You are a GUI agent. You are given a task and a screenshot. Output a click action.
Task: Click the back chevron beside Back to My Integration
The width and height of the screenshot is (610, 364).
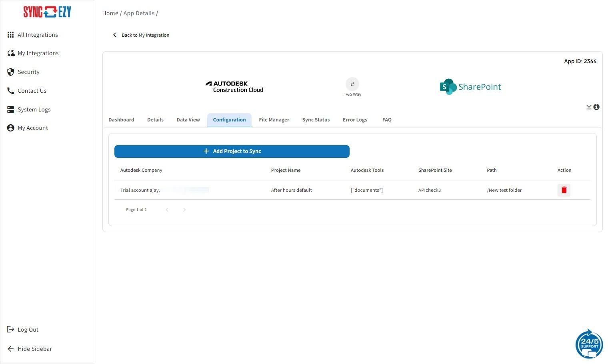pyautogui.click(x=115, y=35)
